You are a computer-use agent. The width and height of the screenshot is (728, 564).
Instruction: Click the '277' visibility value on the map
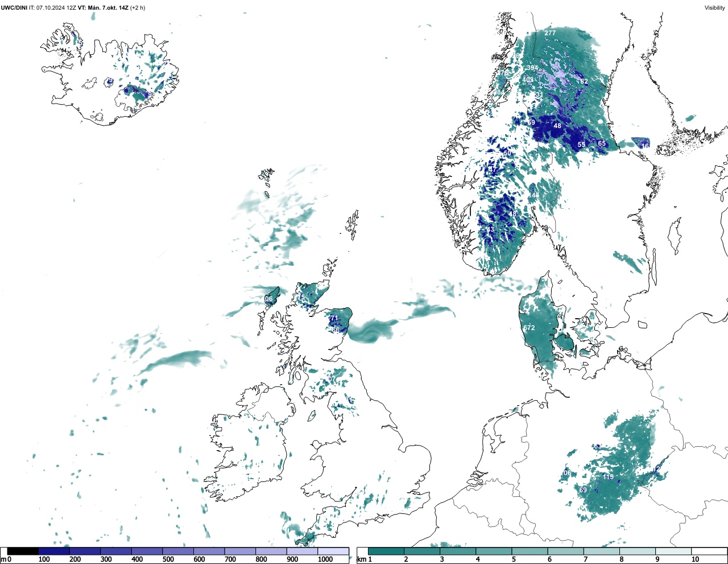click(x=550, y=33)
